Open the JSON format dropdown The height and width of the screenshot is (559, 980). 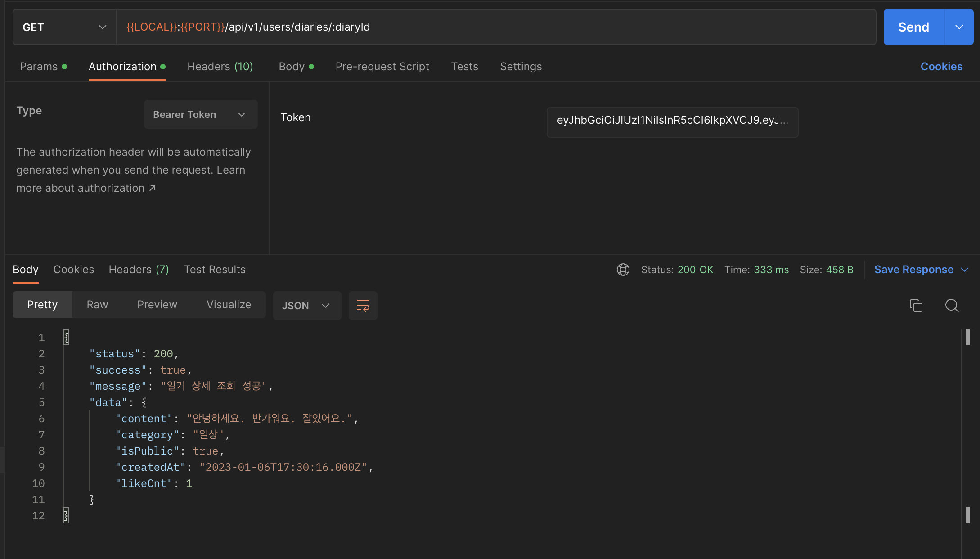click(307, 306)
